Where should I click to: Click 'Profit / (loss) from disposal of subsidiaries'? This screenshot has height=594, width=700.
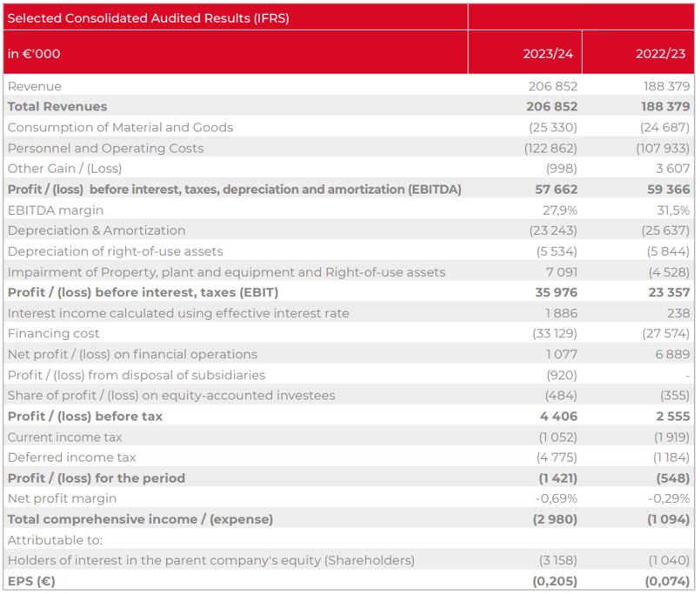137,375
